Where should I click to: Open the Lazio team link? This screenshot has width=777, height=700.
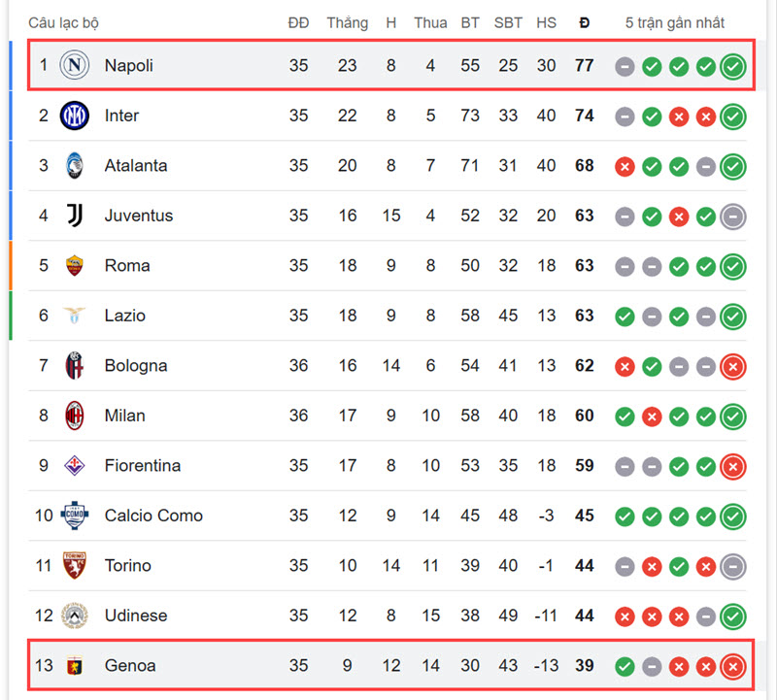tap(125, 316)
